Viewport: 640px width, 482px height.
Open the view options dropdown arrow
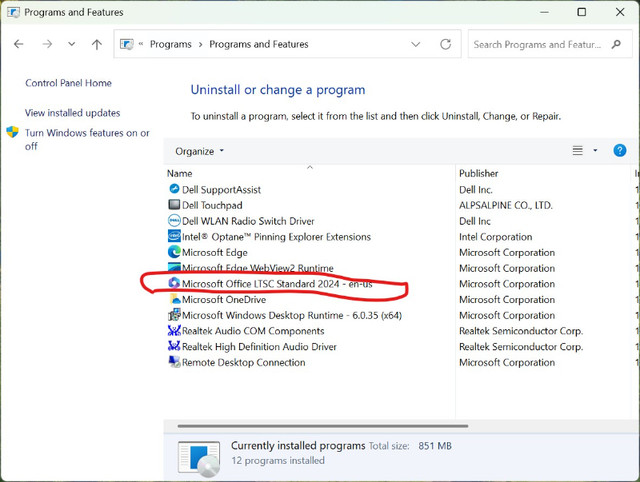tap(595, 151)
